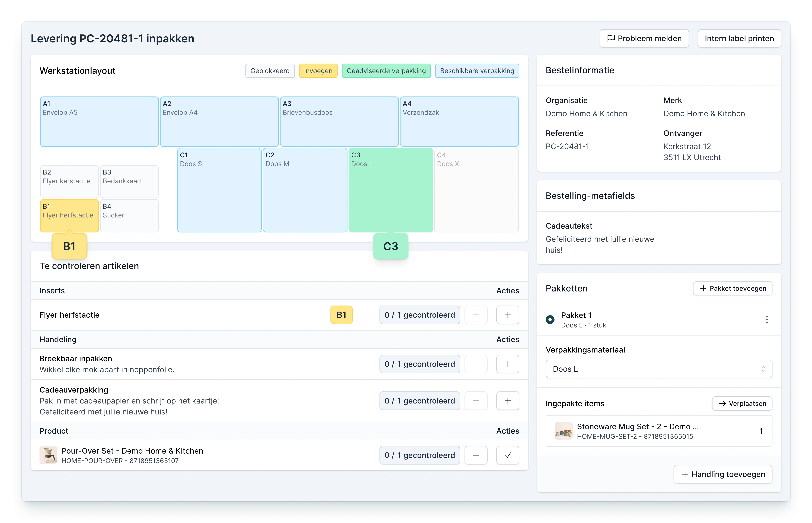Click Pakket toevoegen button
812x523 pixels.
732,288
